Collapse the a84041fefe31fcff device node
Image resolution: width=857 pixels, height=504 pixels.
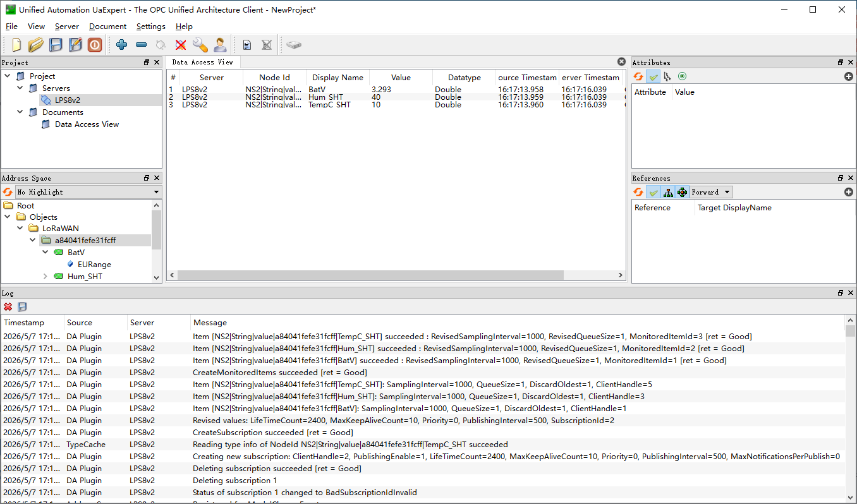click(33, 241)
